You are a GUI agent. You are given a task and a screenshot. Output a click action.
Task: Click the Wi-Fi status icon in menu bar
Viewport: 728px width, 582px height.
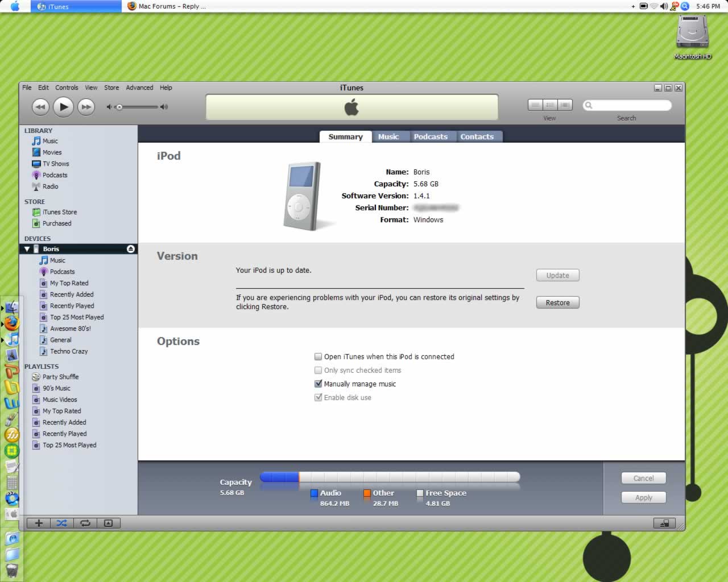[x=654, y=6]
